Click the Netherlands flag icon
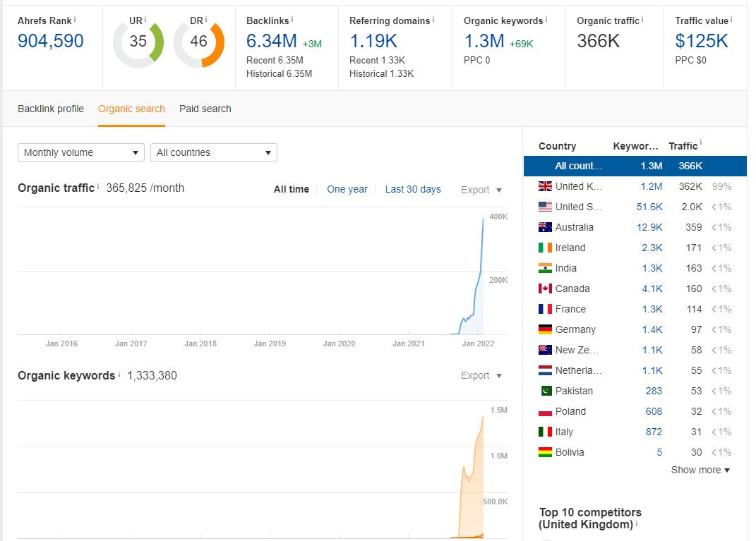 click(x=545, y=370)
